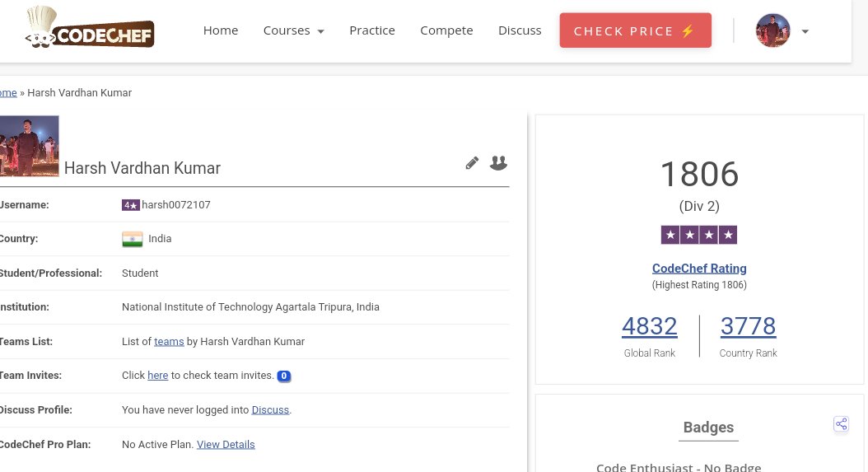Click the (Div 2) label
Screen dimensions: 868x472
[x=699, y=206]
